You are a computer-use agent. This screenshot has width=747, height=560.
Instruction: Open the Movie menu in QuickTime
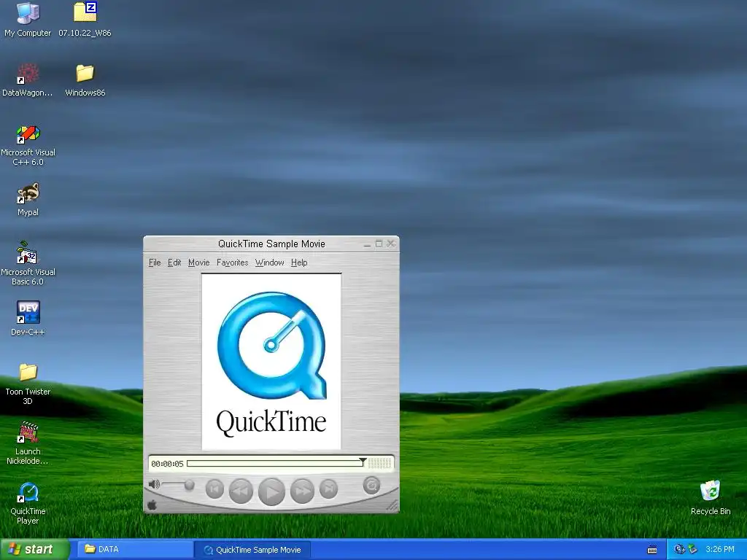198,262
